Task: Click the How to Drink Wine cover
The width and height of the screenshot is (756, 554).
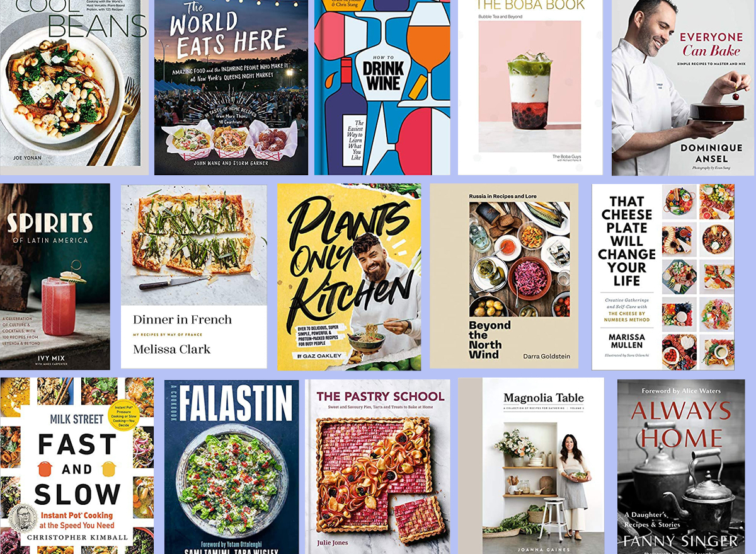Action: tap(382, 87)
